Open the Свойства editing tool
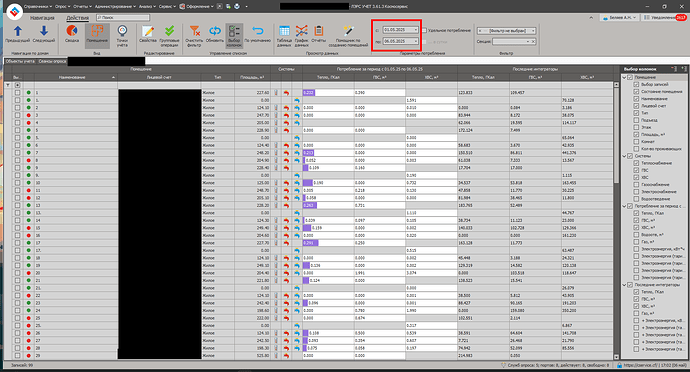The width and height of the screenshot is (690, 372). pyautogui.click(x=148, y=34)
